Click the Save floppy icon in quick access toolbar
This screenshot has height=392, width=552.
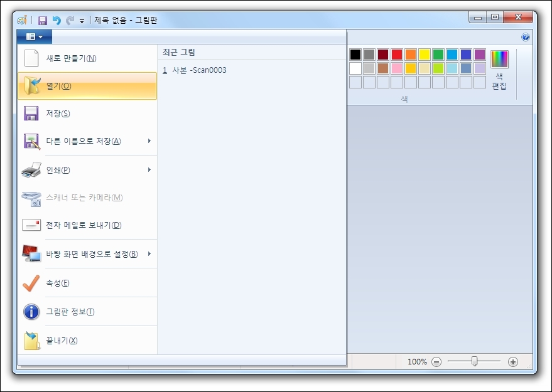pos(43,21)
